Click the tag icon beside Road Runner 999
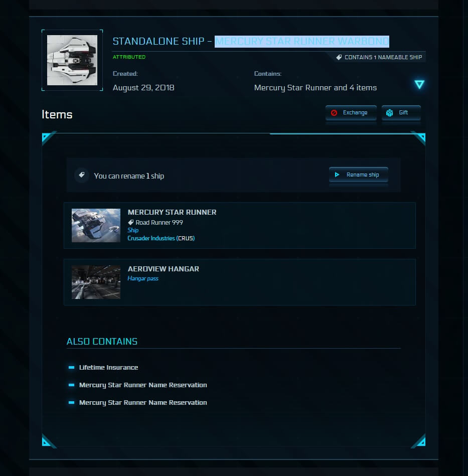This screenshot has width=468, height=476. point(131,222)
